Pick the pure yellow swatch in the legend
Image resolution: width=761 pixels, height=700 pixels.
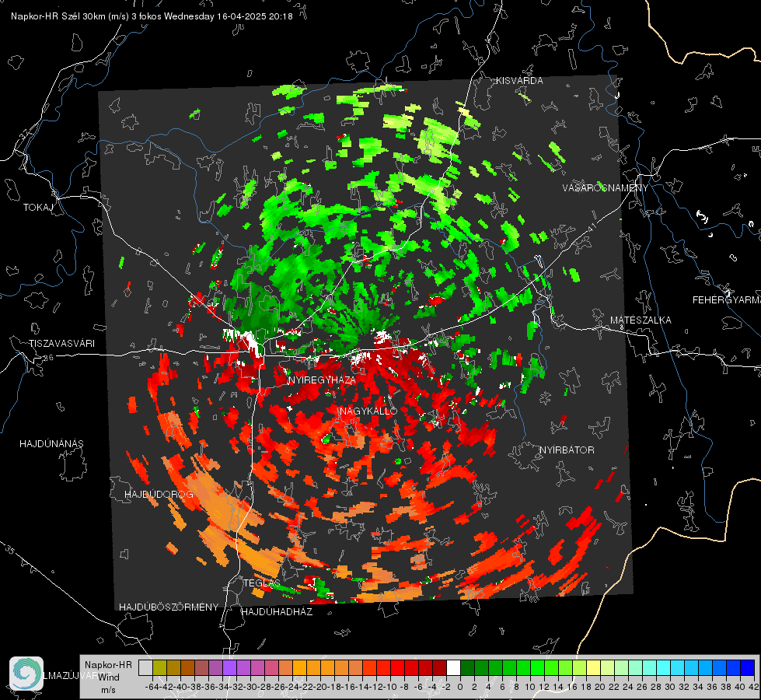click(594, 667)
